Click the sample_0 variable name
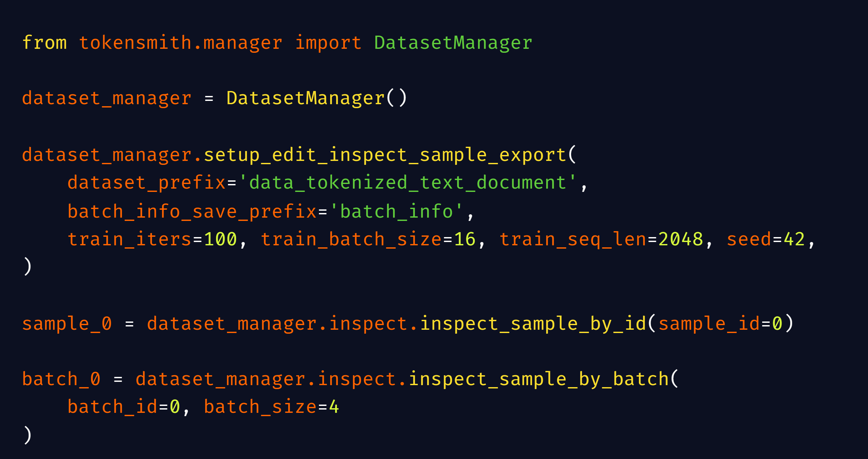868x459 pixels. pyautogui.click(x=67, y=324)
